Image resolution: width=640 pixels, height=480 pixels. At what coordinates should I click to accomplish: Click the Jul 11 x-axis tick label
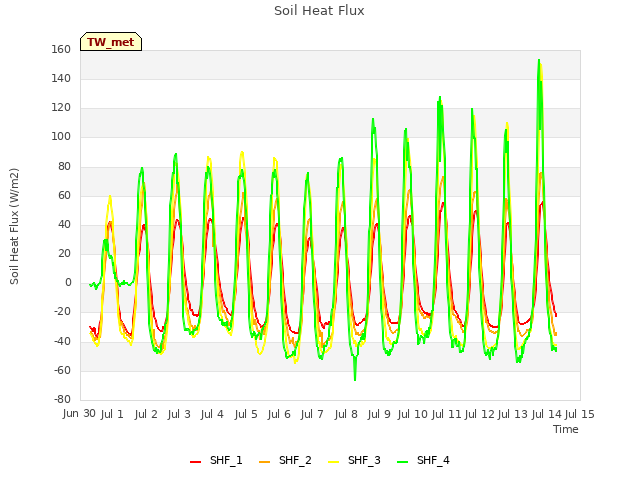446,414
